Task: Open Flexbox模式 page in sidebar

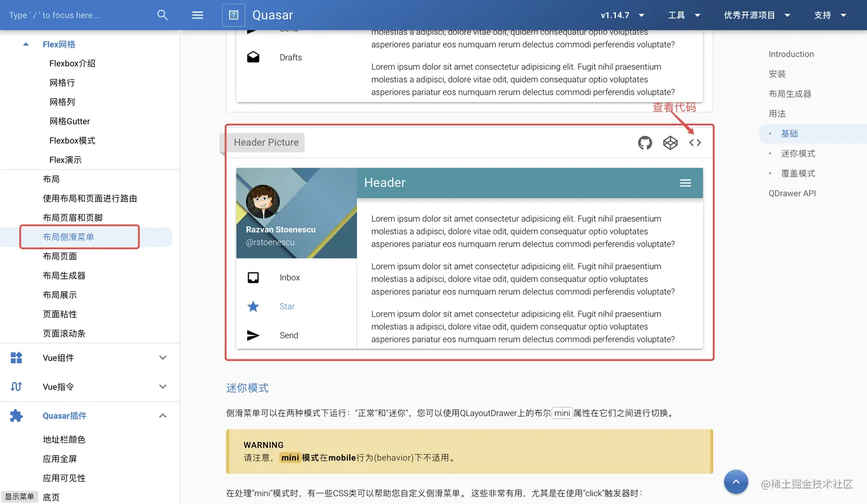Action: [72, 140]
